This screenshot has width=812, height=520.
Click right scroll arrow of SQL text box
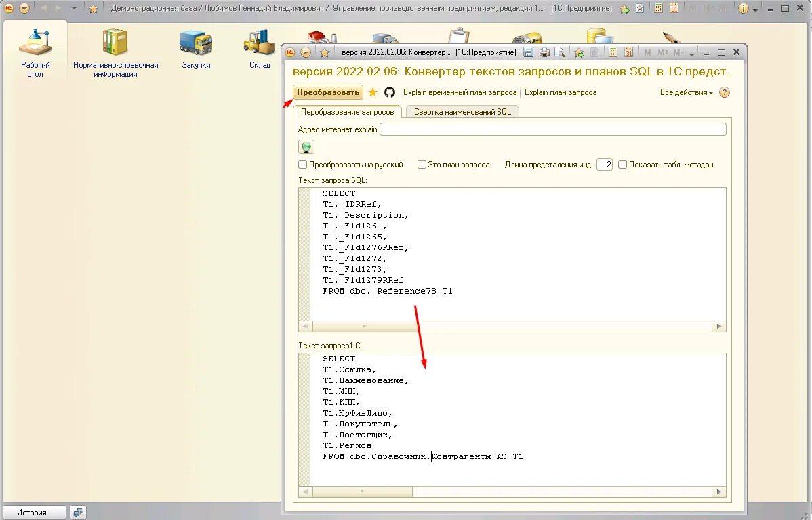coord(718,326)
